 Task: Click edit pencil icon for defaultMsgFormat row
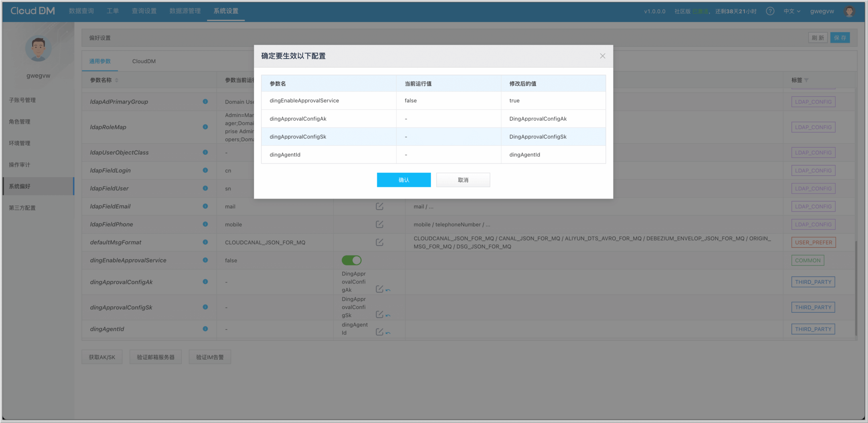(x=379, y=242)
